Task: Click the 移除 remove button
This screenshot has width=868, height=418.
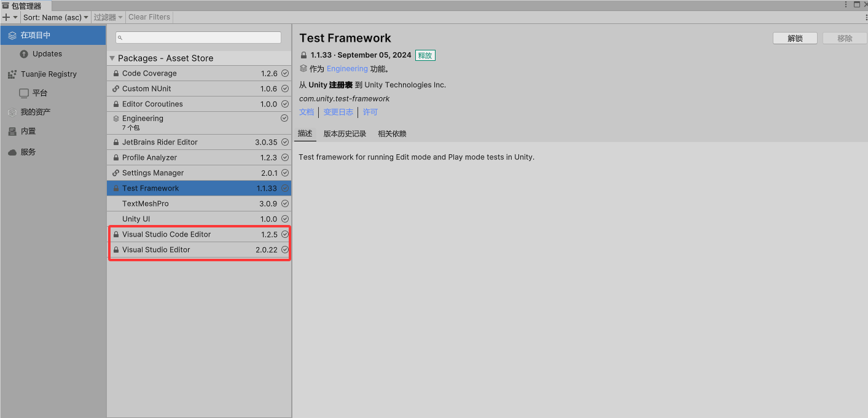Action: [x=845, y=38]
